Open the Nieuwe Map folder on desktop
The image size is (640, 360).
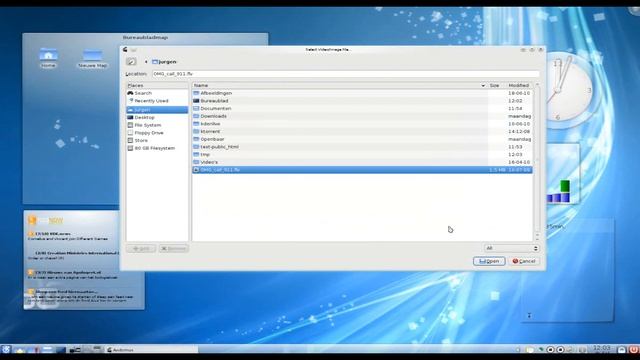click(92, 58)
